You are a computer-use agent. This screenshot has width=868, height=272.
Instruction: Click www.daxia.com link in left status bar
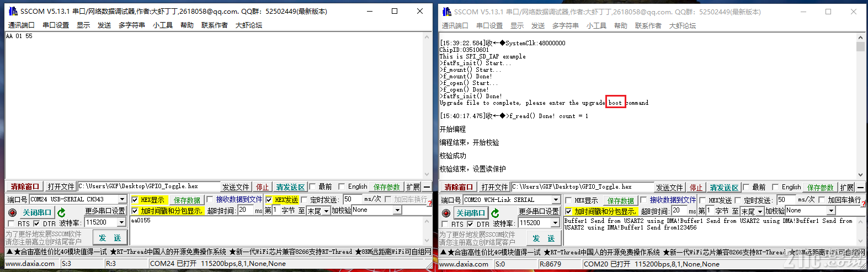(30, 264)
